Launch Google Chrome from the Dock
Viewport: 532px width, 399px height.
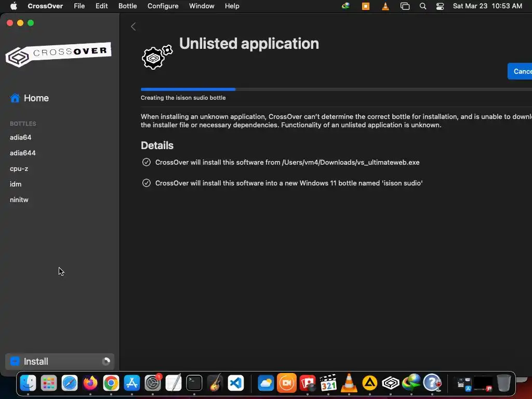point(111,383)
